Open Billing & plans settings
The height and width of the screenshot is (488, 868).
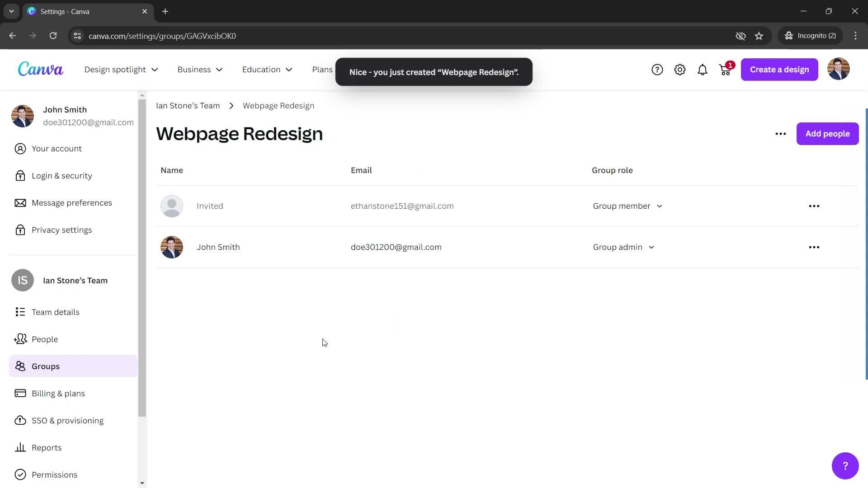[58, 393]
